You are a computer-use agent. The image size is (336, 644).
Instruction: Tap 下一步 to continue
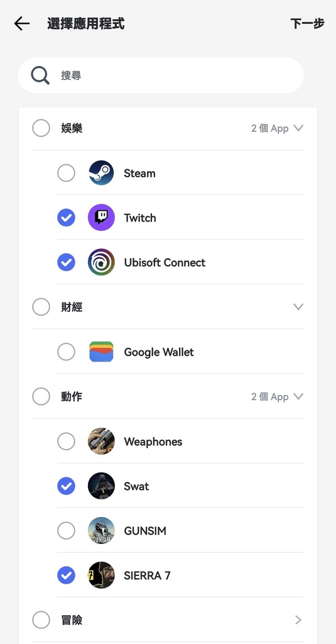(307, 24)
